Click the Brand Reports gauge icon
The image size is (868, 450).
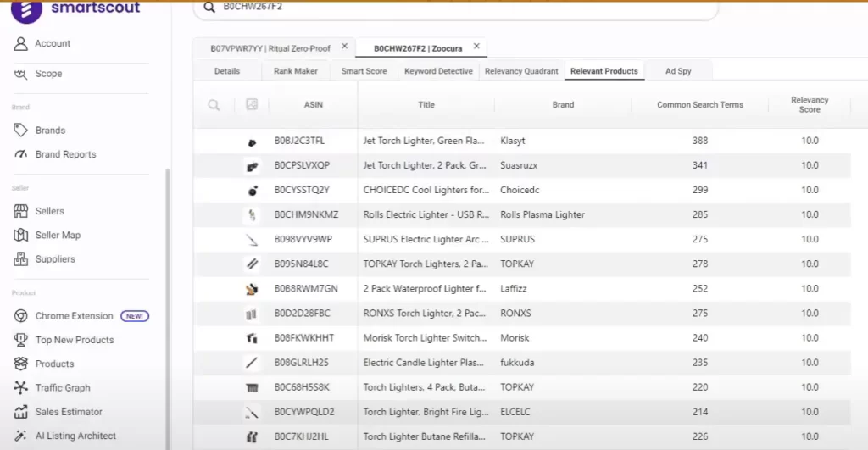click(x=20, y=154)
